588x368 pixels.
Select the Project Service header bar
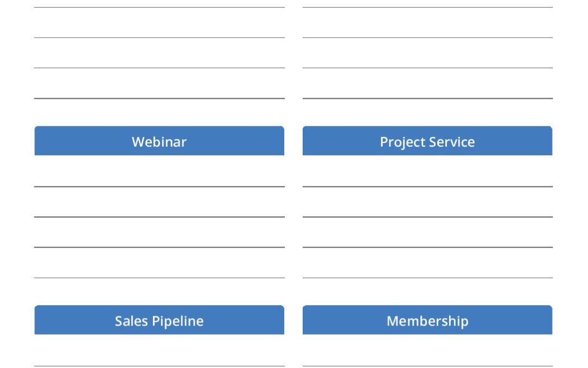pos(427,141)
